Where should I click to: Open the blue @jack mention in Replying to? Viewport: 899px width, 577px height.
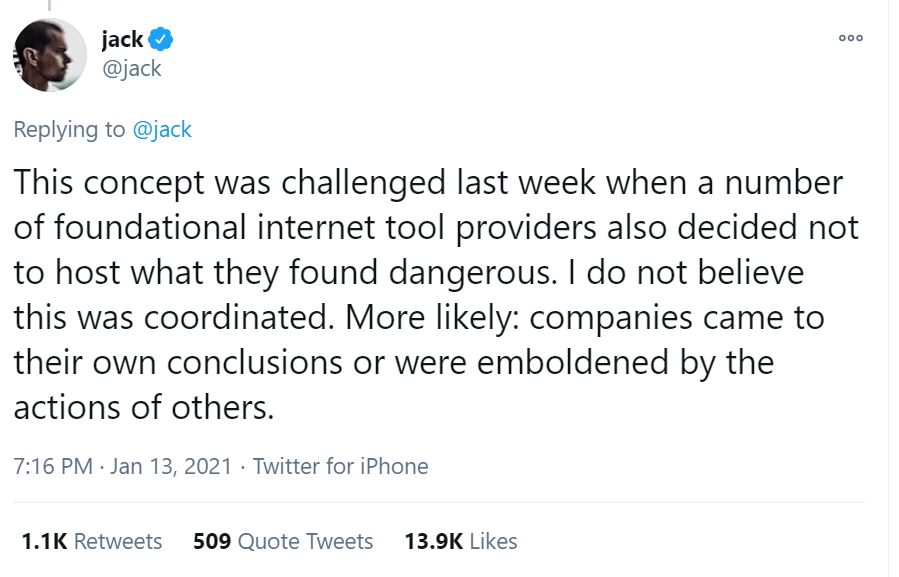point(161,129)
